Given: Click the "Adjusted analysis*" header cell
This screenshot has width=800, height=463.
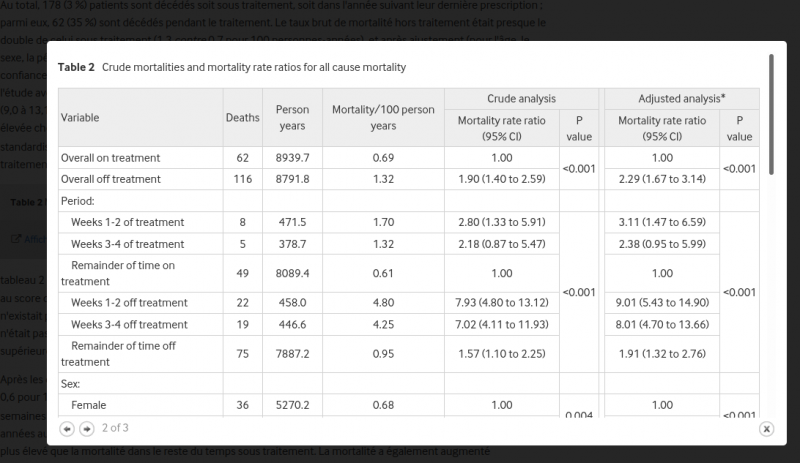Looking at the screenshot, I should (x=681, y=99).
